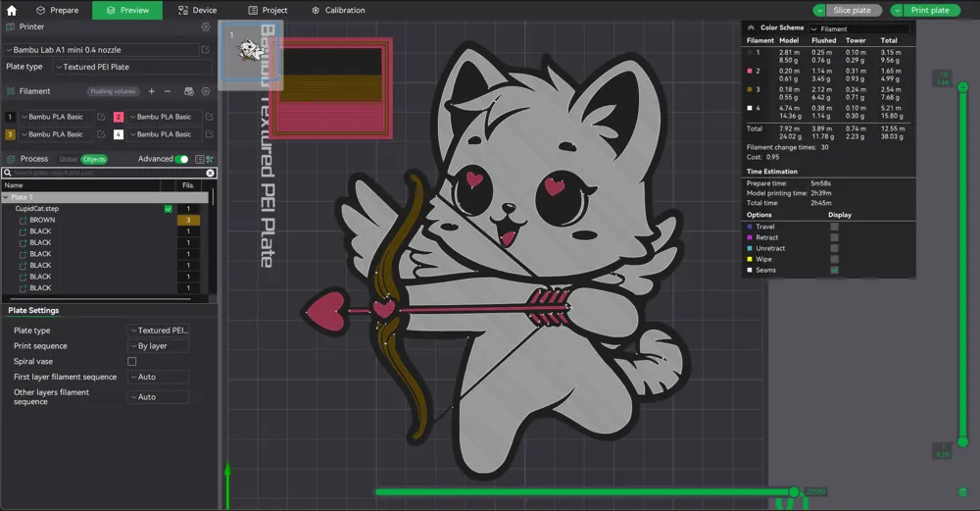Add a filament with plus icon

151,91
